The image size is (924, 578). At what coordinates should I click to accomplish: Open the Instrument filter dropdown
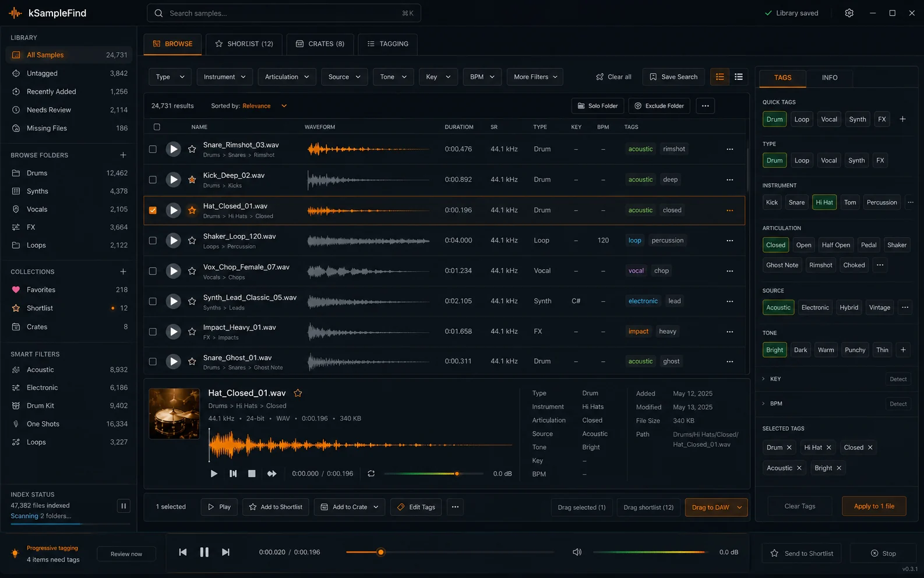(224, 77)
